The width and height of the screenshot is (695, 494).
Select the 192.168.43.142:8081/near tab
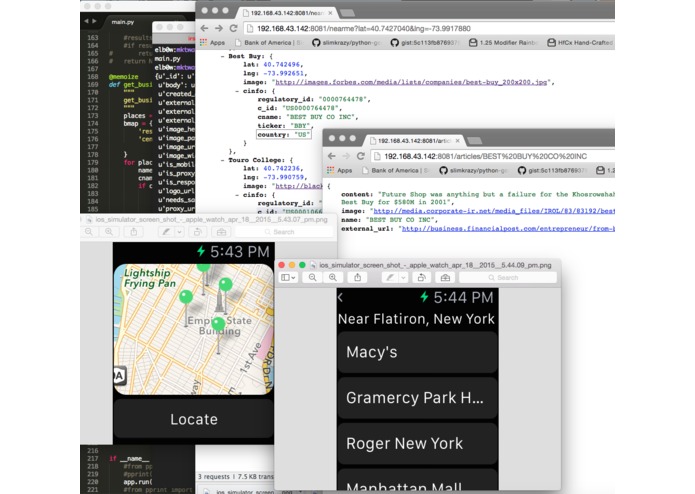point(287,13)
